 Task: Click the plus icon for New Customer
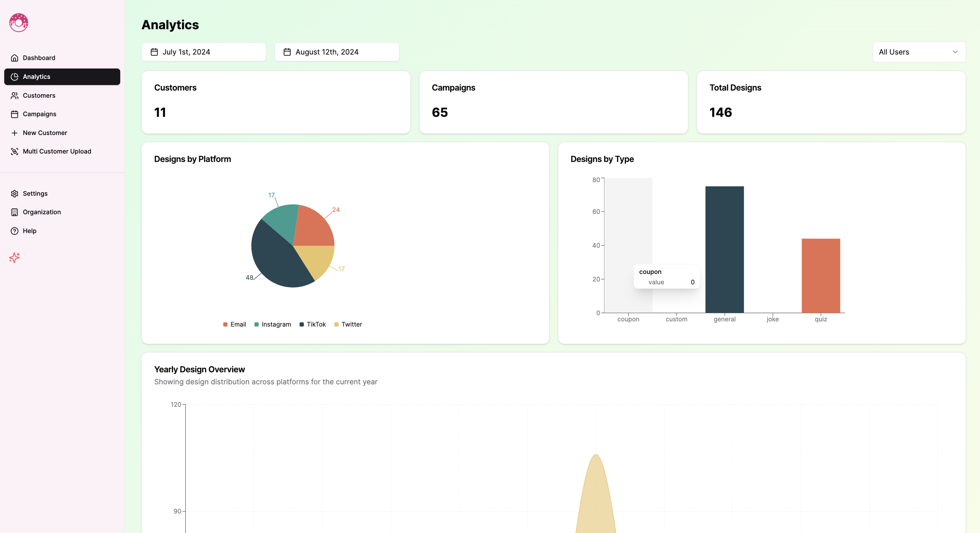pos(14,133)
